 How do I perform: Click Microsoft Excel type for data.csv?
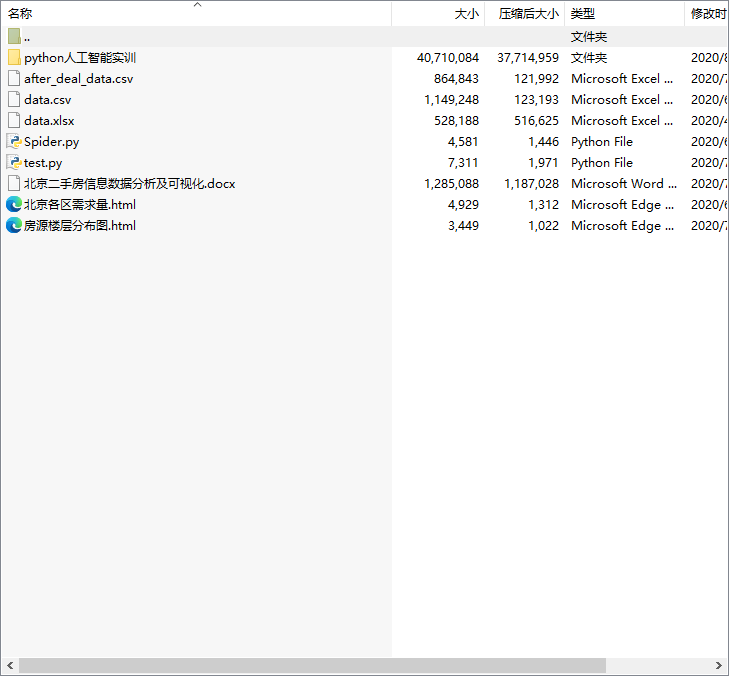[622, 99]
